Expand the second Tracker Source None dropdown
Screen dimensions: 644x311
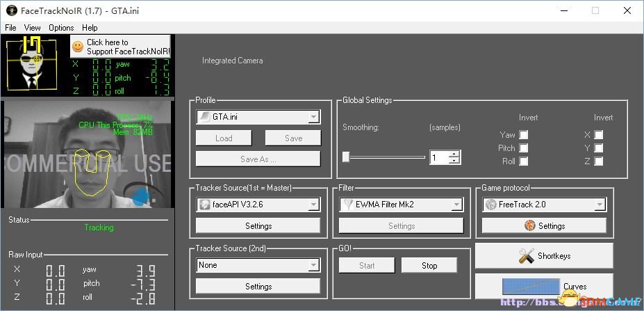point(314,265)
